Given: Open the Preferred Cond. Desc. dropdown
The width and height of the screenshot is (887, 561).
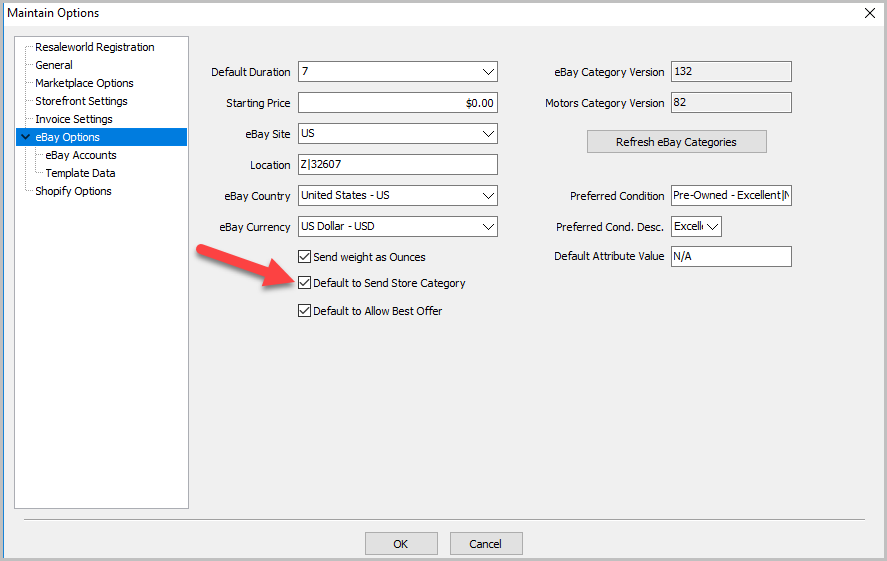Looking at the screenshot, I should point(696,227).
